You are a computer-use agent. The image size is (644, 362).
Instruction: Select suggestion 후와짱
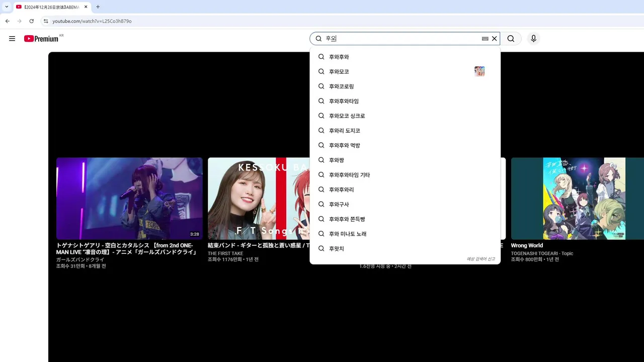405,160
